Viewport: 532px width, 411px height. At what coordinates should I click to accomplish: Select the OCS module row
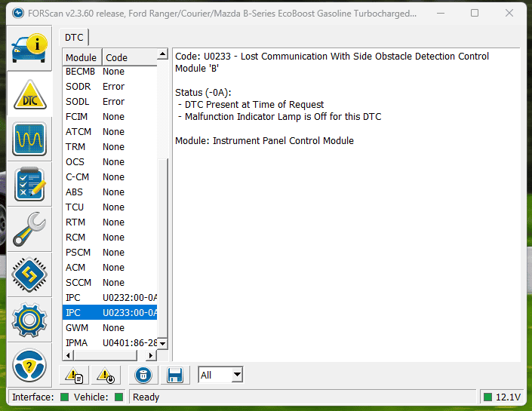(x=109, y=161)
